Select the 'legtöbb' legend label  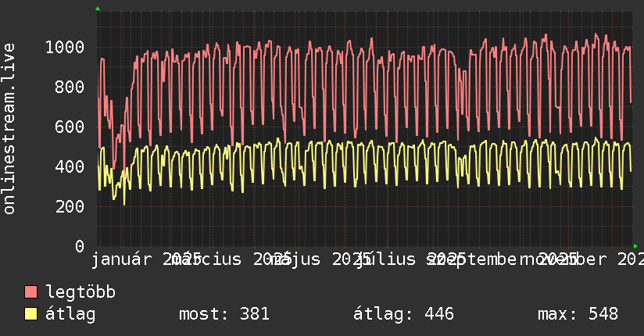click(x=80, y=292)
